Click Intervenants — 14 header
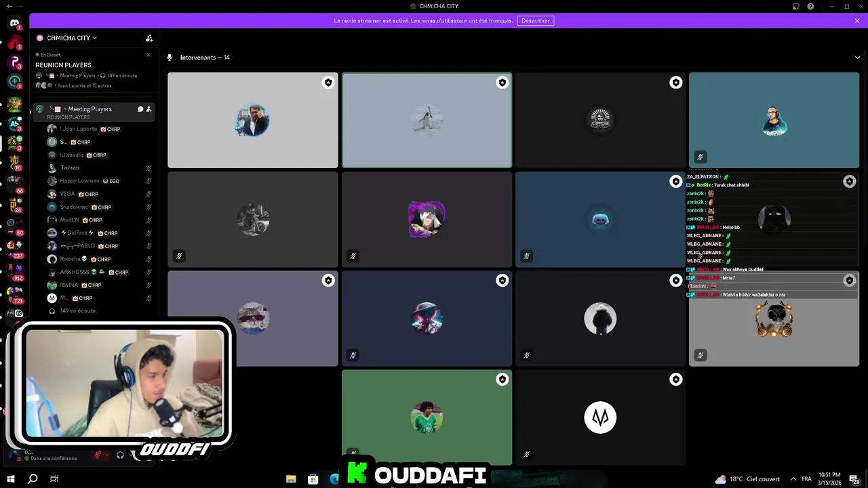The height and width of the screenshot is (488, 868). 205,58
